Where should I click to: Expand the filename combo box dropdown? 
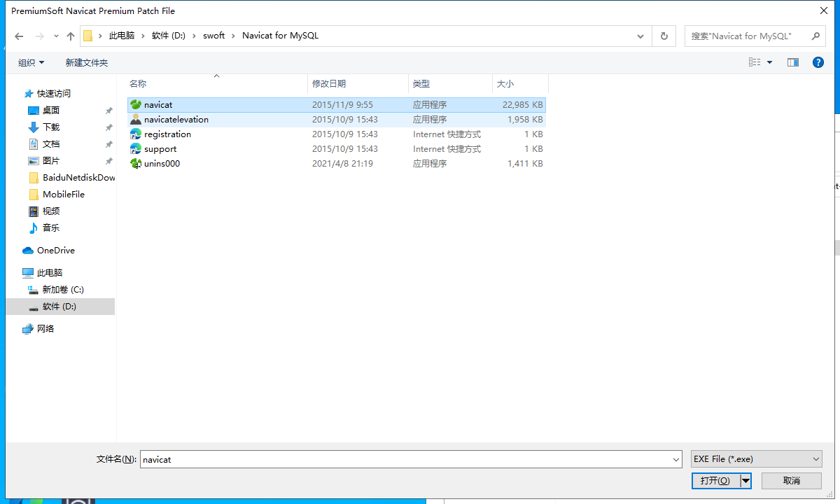pos(676,460)
